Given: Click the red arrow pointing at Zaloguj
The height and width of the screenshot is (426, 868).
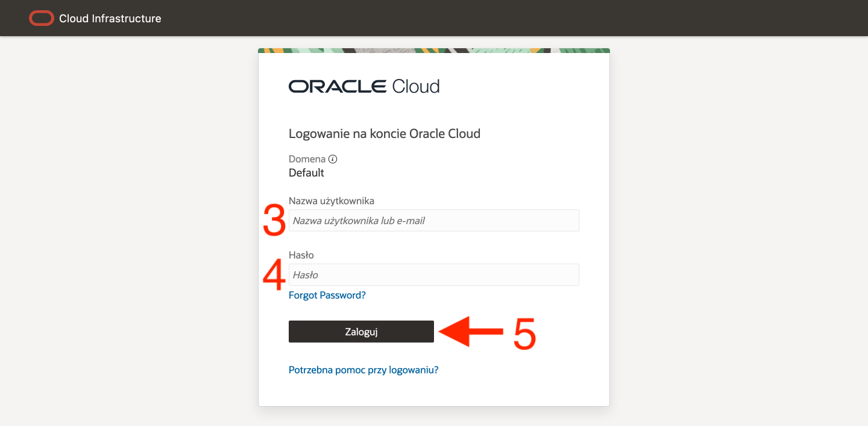Looking at the screenshot, I should pyautogui.click(x=470, y=332).
